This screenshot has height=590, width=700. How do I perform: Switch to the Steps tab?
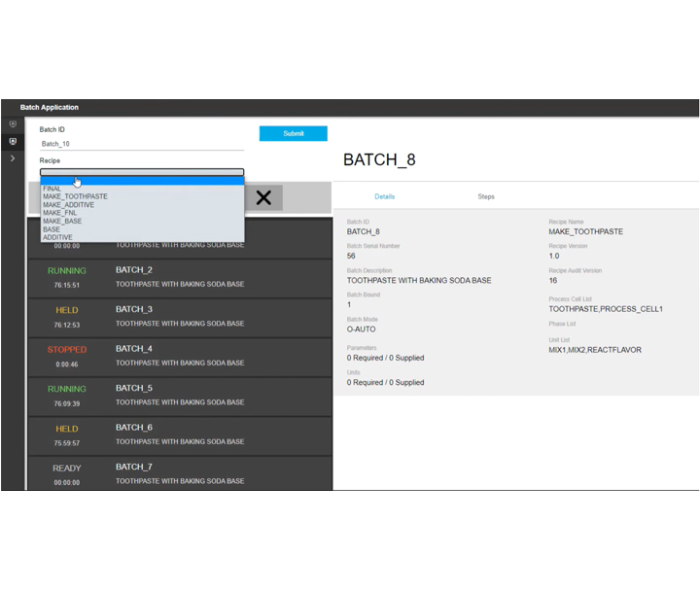(486, 196)
